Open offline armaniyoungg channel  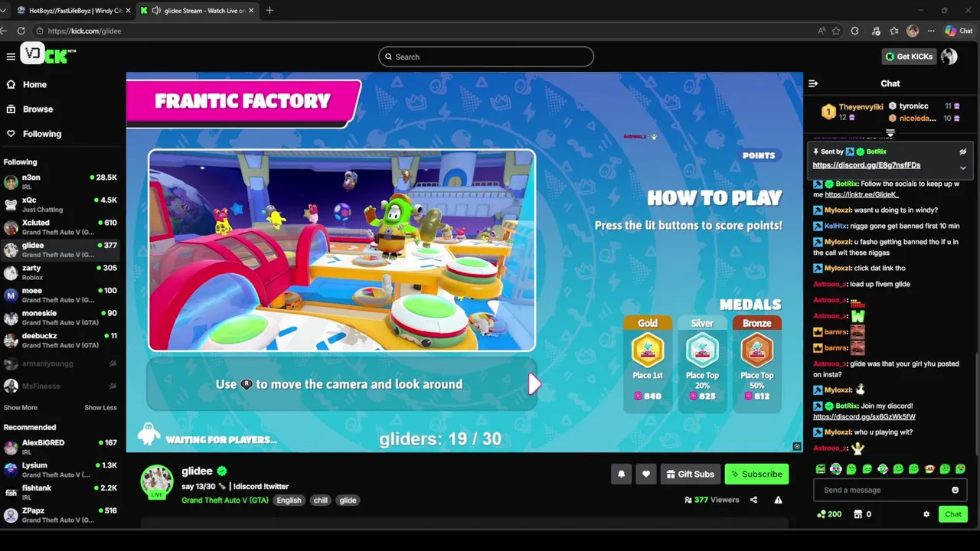(61, 364)
